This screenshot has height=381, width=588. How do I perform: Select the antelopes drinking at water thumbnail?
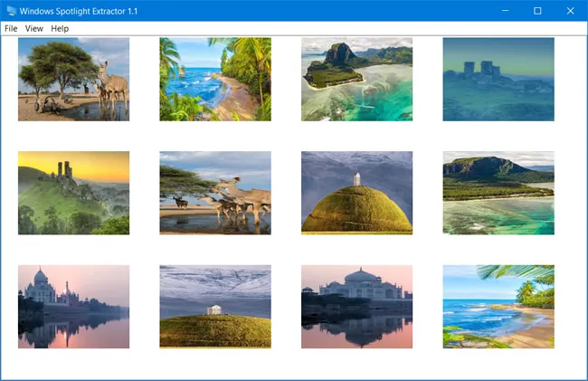[x=215, y=193]
